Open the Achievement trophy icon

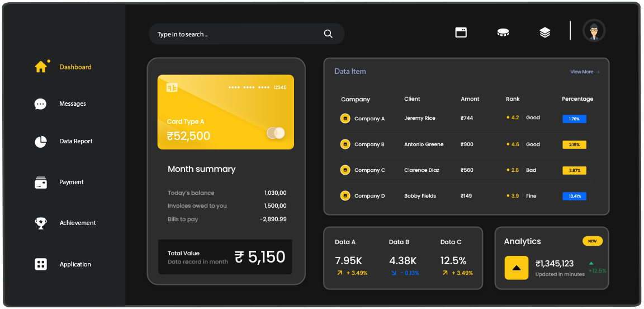[x=41, y=223]
